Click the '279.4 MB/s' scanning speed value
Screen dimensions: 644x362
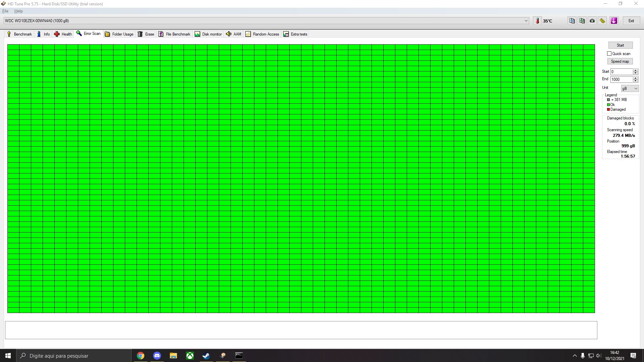(624, 136)
